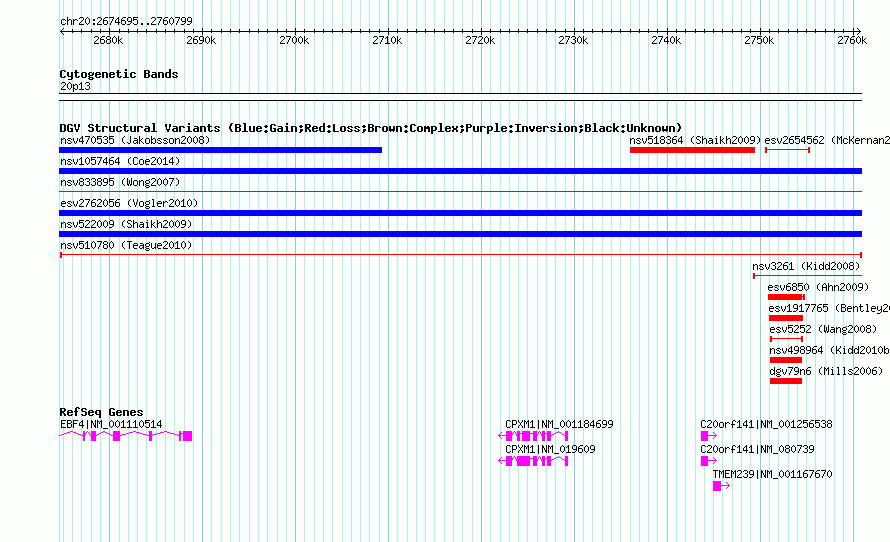This screenshot has height=542, width=890.
Task: Open the nsv1057464 (Coe2014) label
Action: 120,161
